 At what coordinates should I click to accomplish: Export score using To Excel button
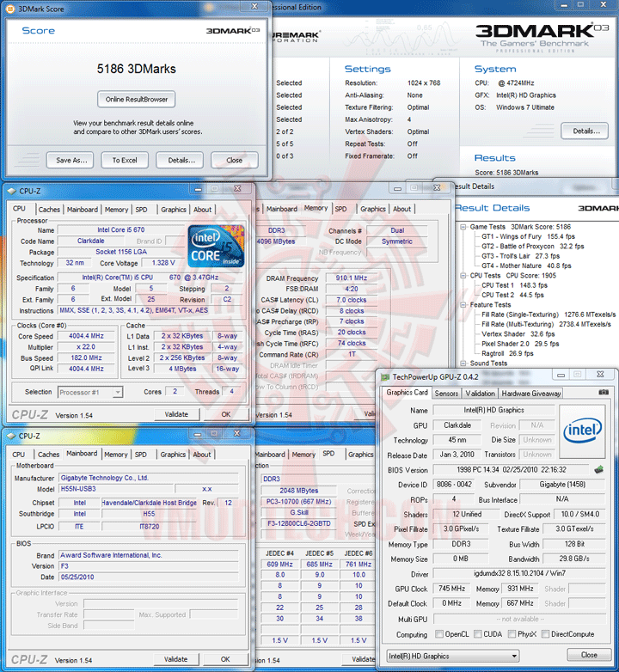[125, 161]
